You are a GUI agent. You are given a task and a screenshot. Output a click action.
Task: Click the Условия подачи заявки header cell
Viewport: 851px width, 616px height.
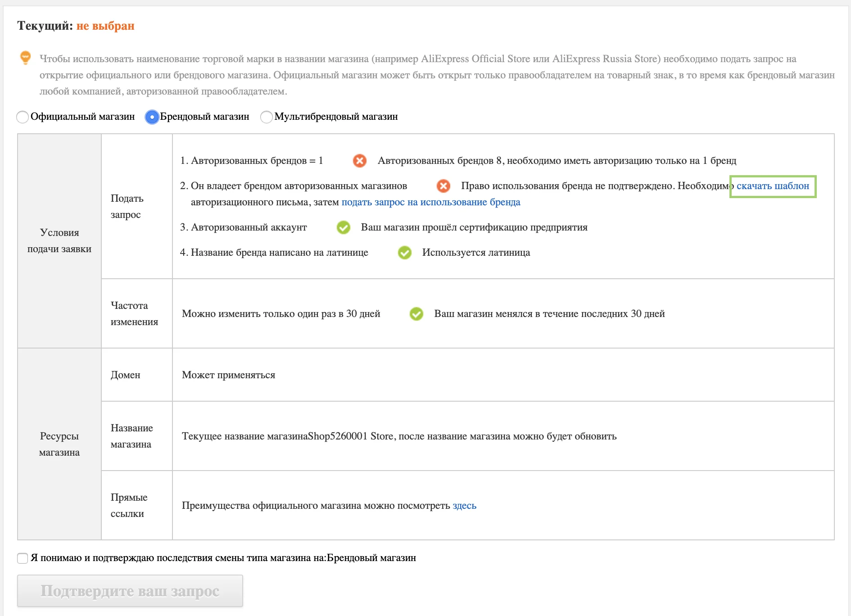(59, 241)
